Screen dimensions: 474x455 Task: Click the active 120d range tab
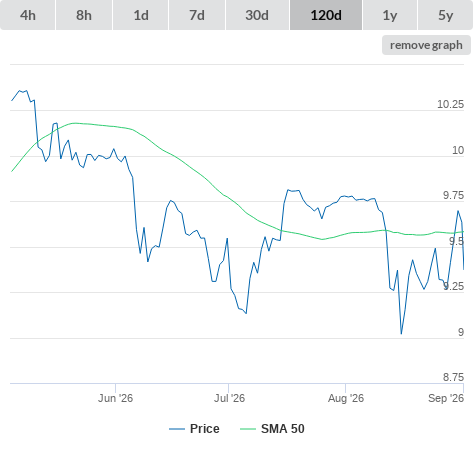point(326,15)
